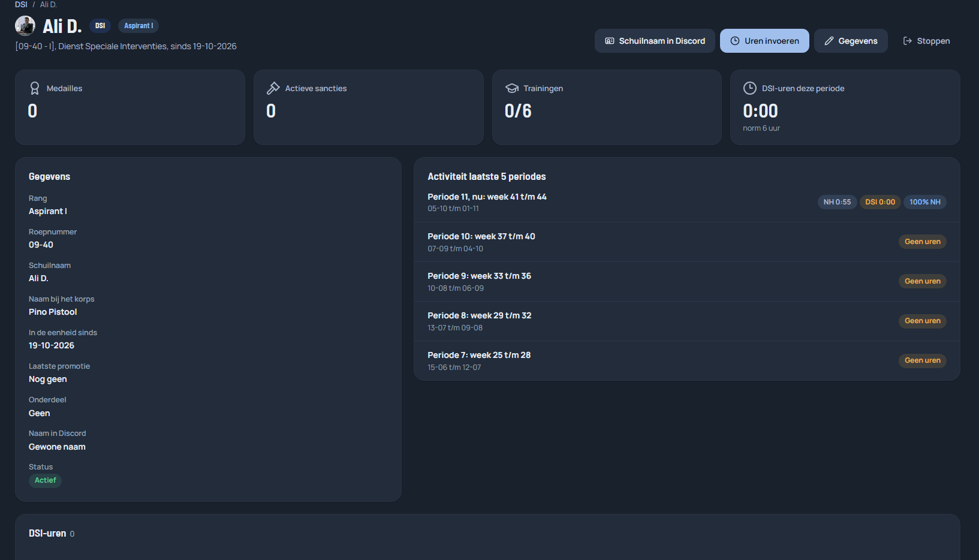Open Uren invoeren
This screenshot has width=979, height=560.
pos(764,41)
